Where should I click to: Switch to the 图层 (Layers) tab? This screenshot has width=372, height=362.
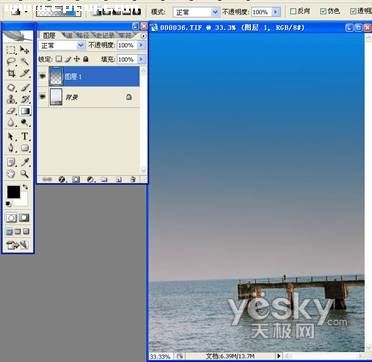(x=50, y=35)
